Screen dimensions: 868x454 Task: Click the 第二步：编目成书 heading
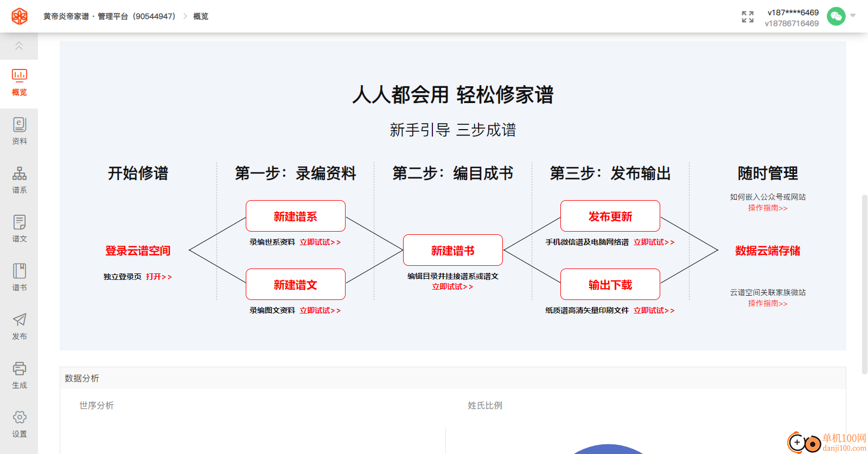point(453,173)
